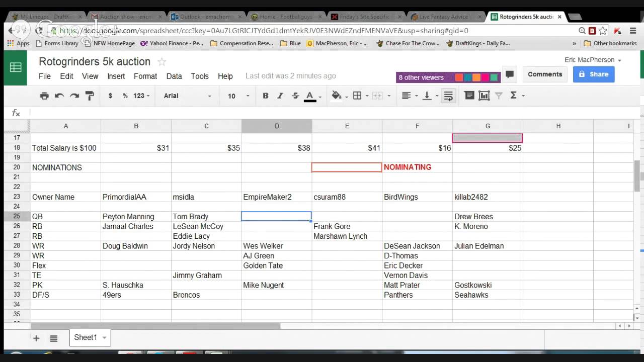Screen dimensions: 644x362
Task: Redo the last action
Action: coord(74,96)
